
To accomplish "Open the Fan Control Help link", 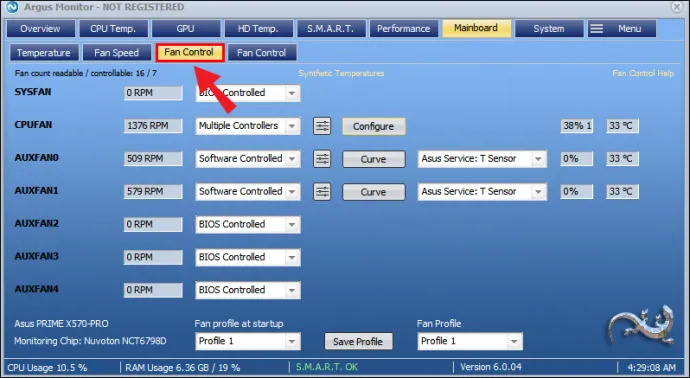I will pos(643,73).
